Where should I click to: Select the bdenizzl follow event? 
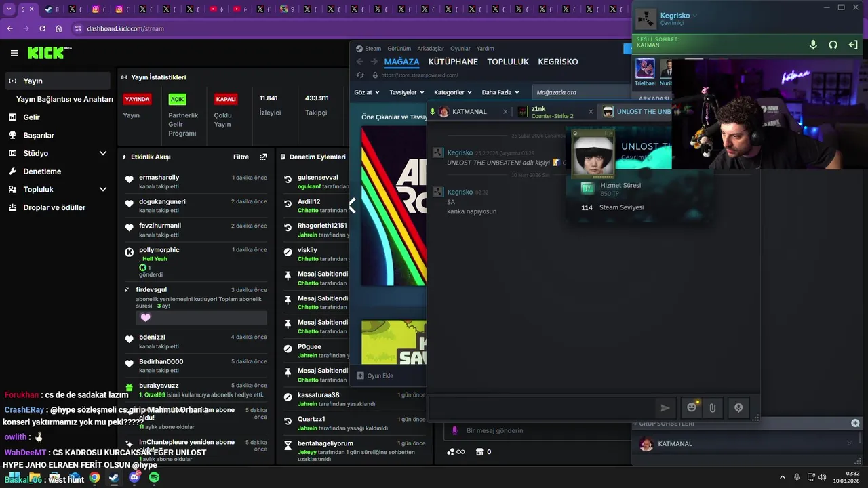tap(196, 342)
